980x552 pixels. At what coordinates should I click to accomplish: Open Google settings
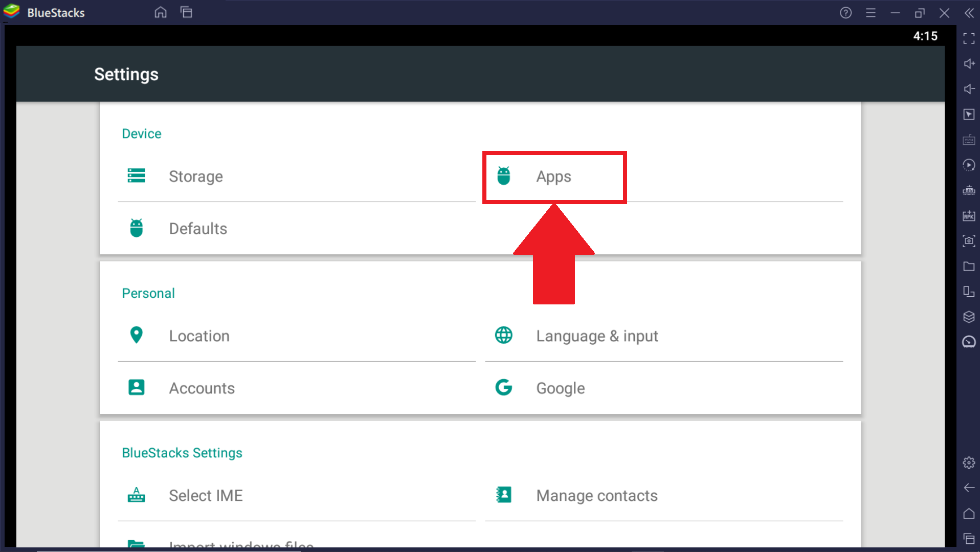point(560,388)
